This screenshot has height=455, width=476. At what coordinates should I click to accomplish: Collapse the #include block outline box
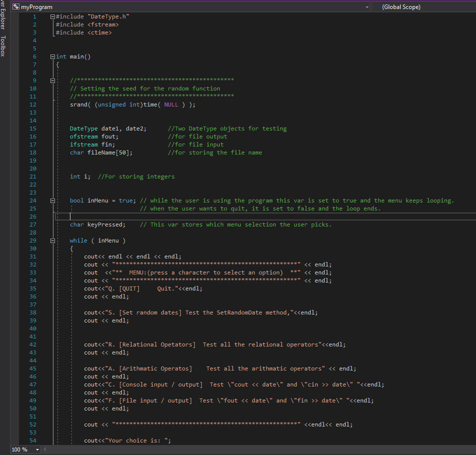click(52, 16)
